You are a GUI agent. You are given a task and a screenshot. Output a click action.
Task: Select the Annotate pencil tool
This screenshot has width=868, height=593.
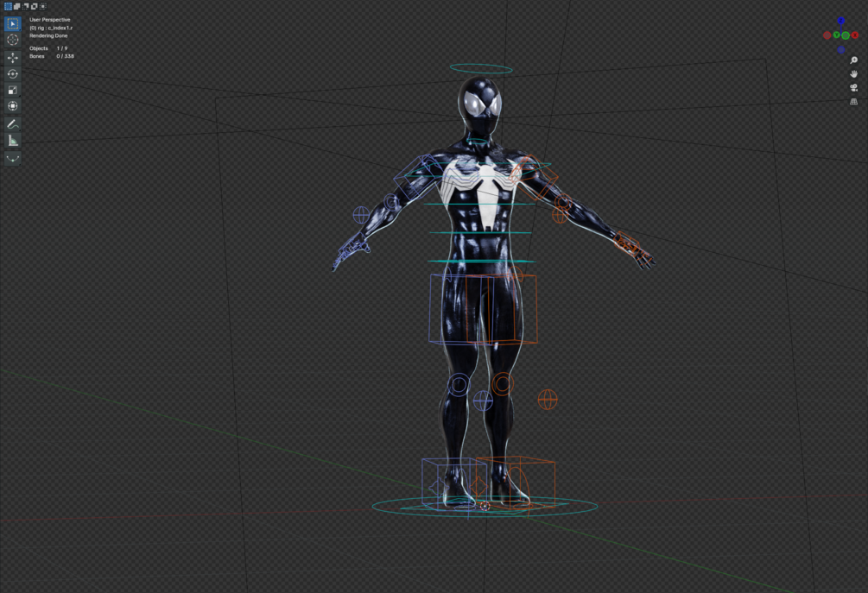13,124
